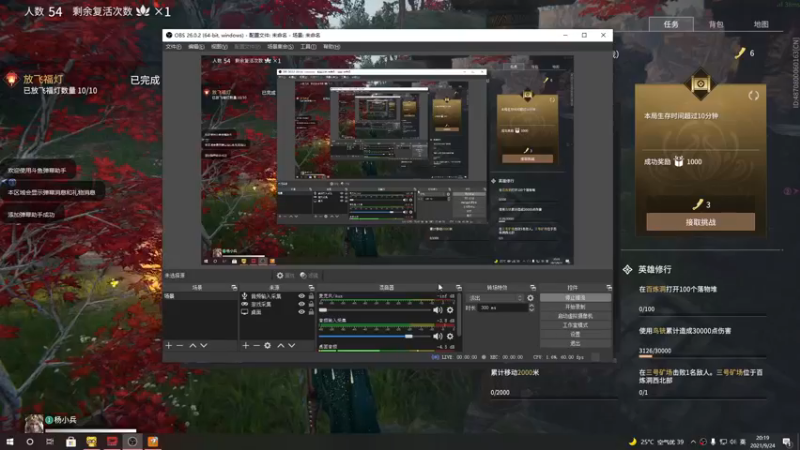Viewport: 800px width, 450px height.
Task: Open the Tools menu in OBS
Action: tap(308, 46)
